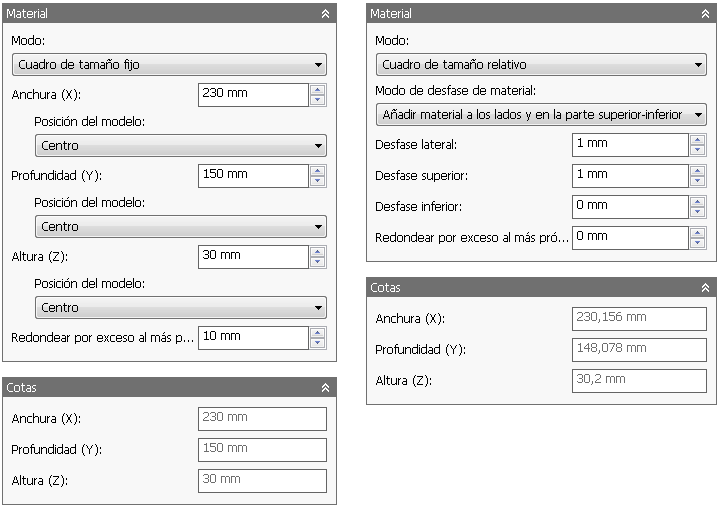Viewport: 720px width, 507px height.
Task: Collapse the right Cotas panel chevron
Action: pos(706,287)
